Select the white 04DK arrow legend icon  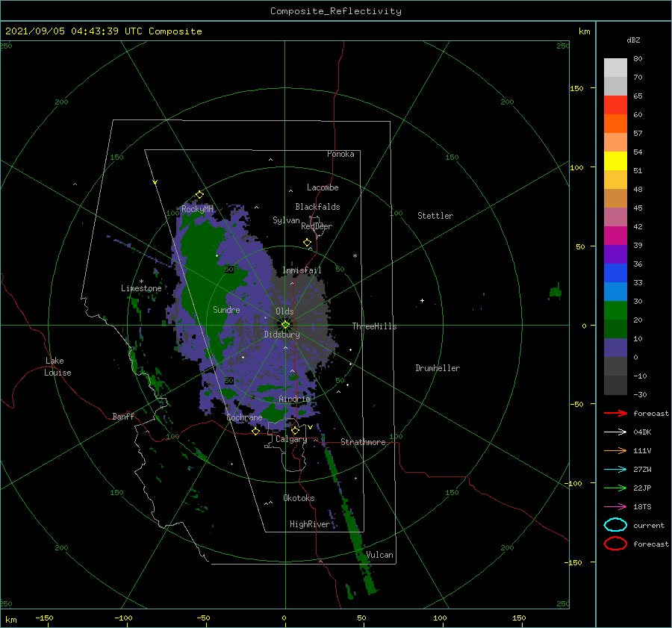pyautogui.click(x=615, y=432)
